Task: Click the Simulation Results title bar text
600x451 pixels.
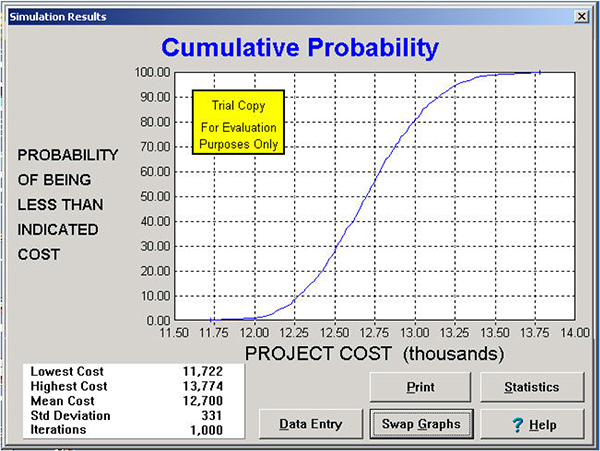Action: click(x=58, y=16)
